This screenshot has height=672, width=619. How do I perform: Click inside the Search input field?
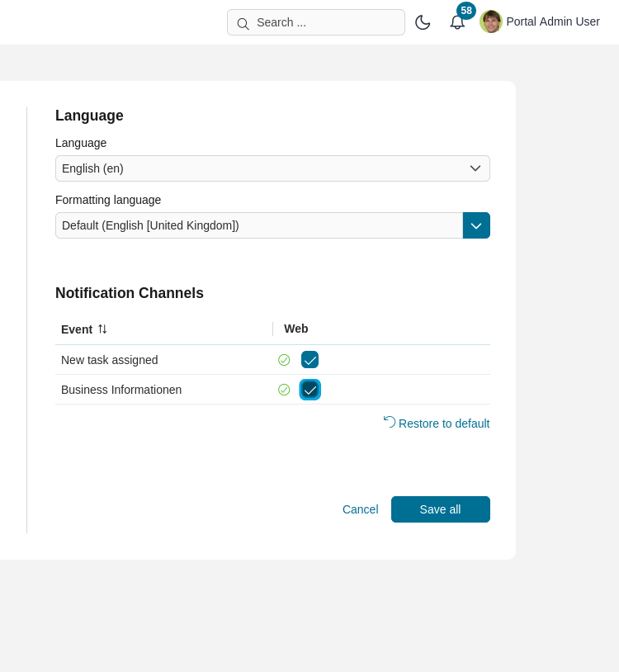click(x=322, y=22)
